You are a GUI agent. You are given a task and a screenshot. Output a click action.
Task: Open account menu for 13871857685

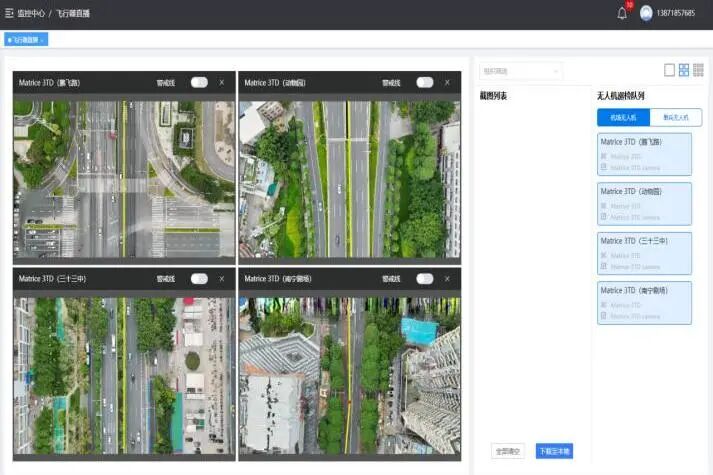676,13
